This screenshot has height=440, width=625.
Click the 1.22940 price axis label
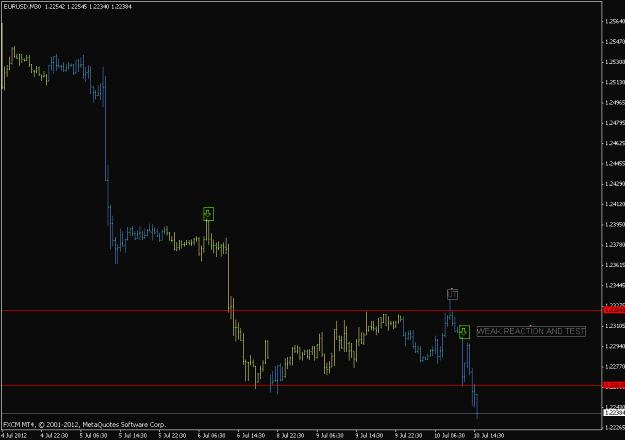[x=615, y=346]
